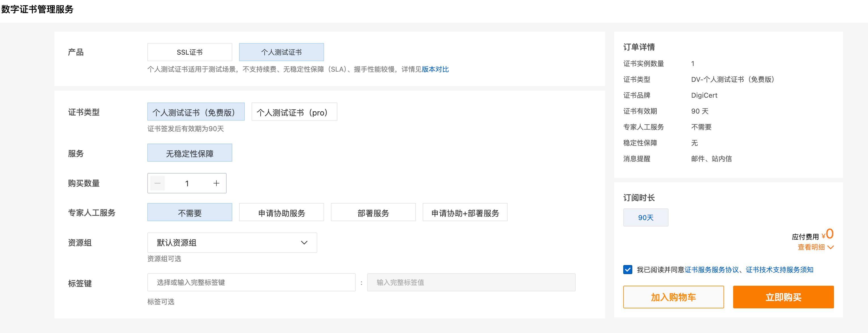This screenshot has height=333, width=868.
Task: Click the quantity number input field
Action: click(187, 183)
